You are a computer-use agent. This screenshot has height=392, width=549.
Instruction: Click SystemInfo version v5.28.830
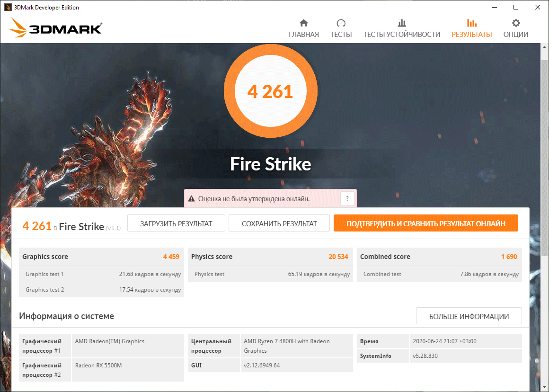click(x=425, y=356)
